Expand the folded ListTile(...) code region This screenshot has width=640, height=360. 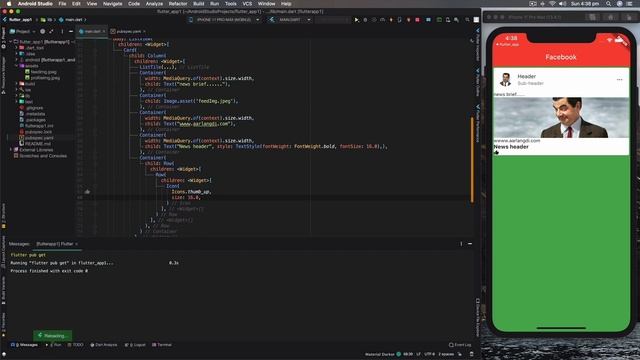(x=158, y=67)
